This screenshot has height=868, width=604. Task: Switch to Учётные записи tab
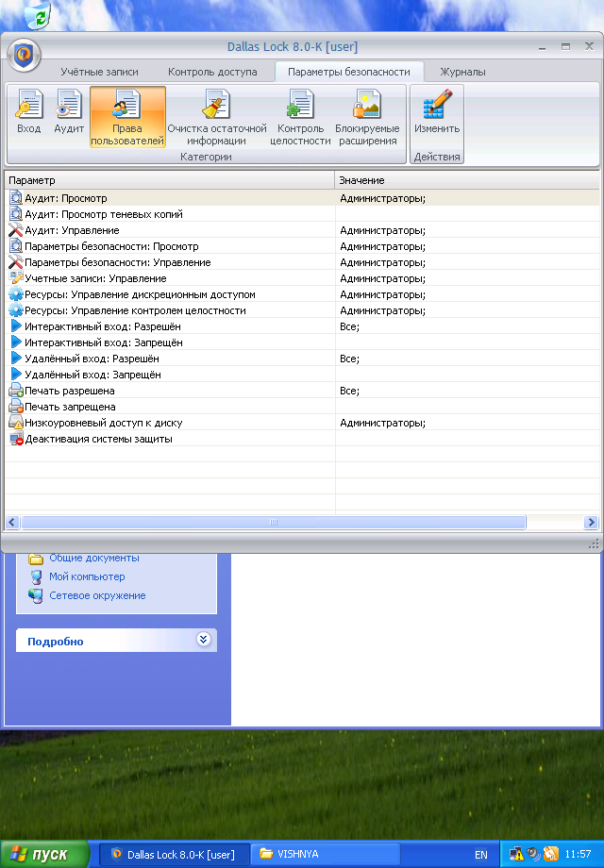tap(100, 72)
